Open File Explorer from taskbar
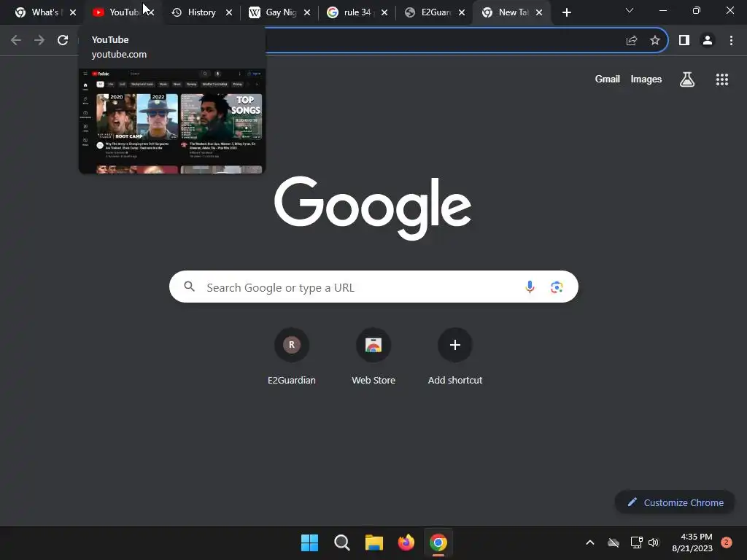 [x=374, y=542]
